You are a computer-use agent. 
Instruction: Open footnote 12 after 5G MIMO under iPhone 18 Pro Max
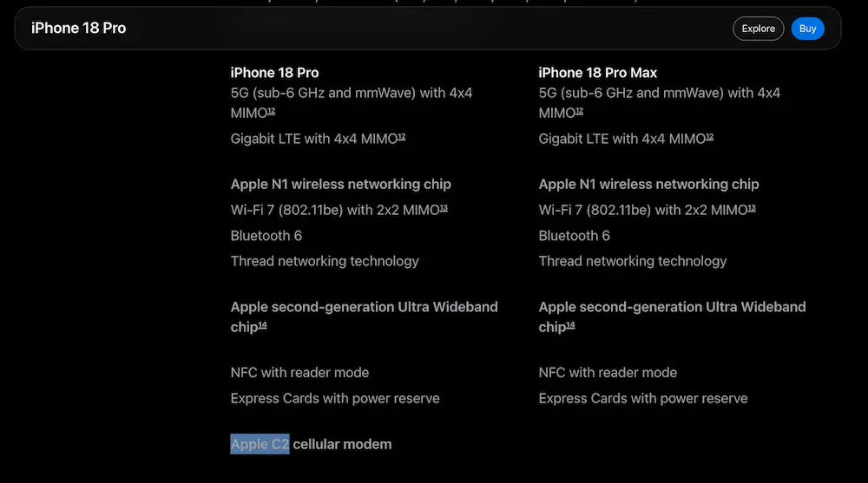pos(579,111)
